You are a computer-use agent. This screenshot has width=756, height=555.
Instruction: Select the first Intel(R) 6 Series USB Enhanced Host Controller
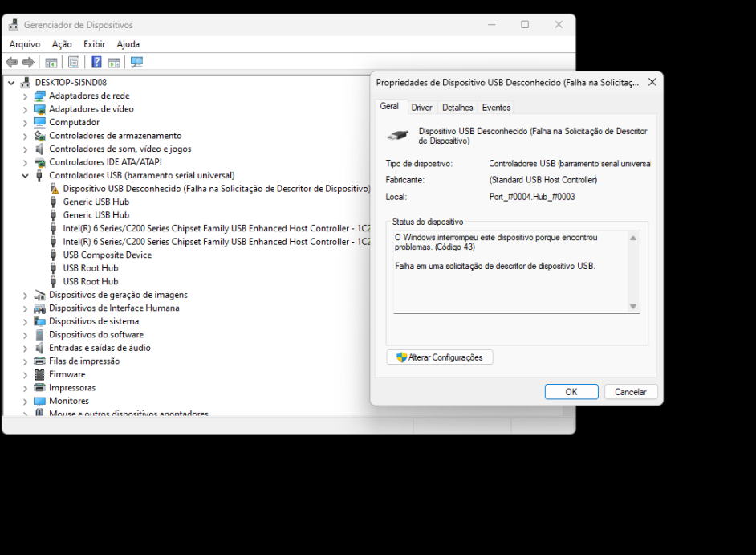point(217,229)
